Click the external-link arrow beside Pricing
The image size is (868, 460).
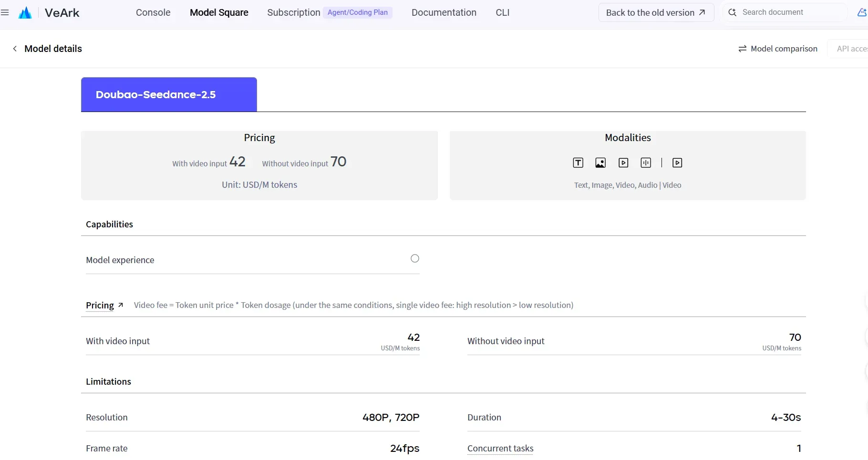point(121,305)
